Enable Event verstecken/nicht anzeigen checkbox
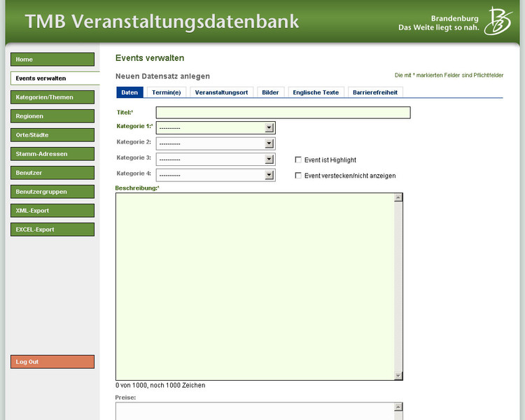Viewport: 525px width, 420px height. click(298, 176)
